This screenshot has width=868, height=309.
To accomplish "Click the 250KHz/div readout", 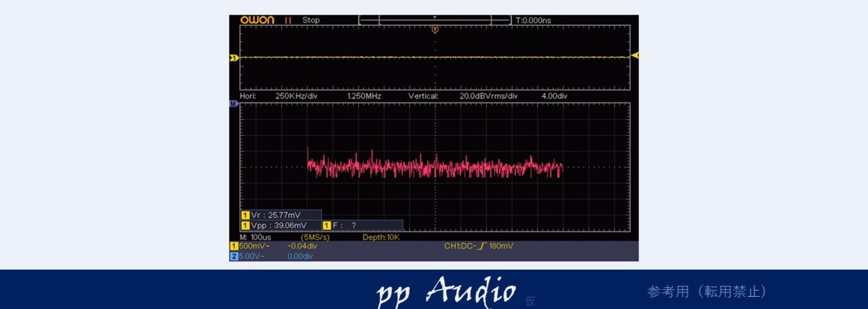I will 297,96.
